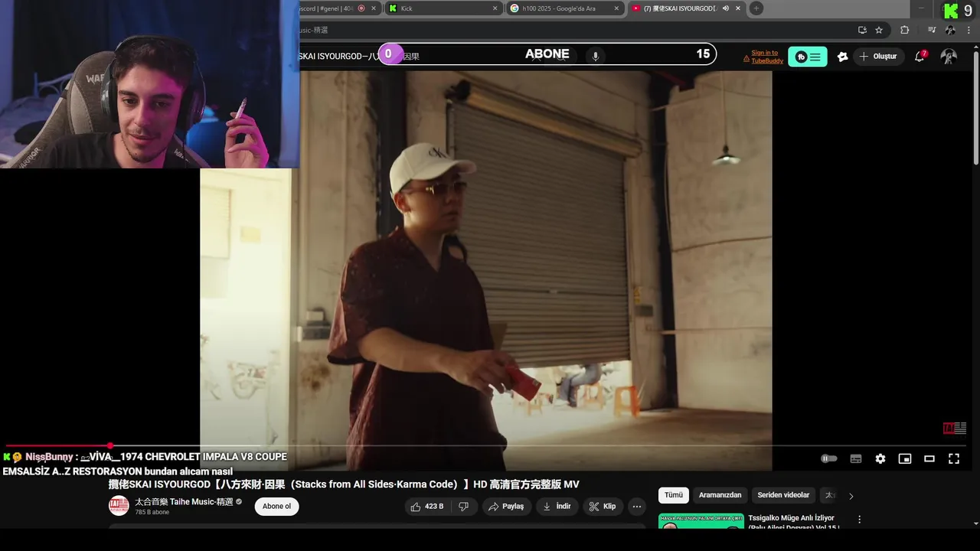Open the browser media control icon

point(932,30)
